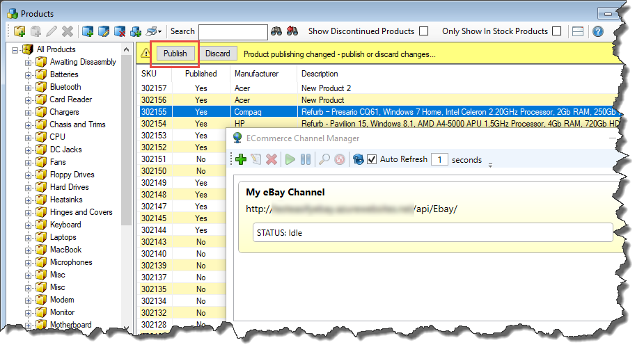Viewport: 644px width, 354px height.
Task: Click the notepad edit channel icon
Action: tap(256, 159)
